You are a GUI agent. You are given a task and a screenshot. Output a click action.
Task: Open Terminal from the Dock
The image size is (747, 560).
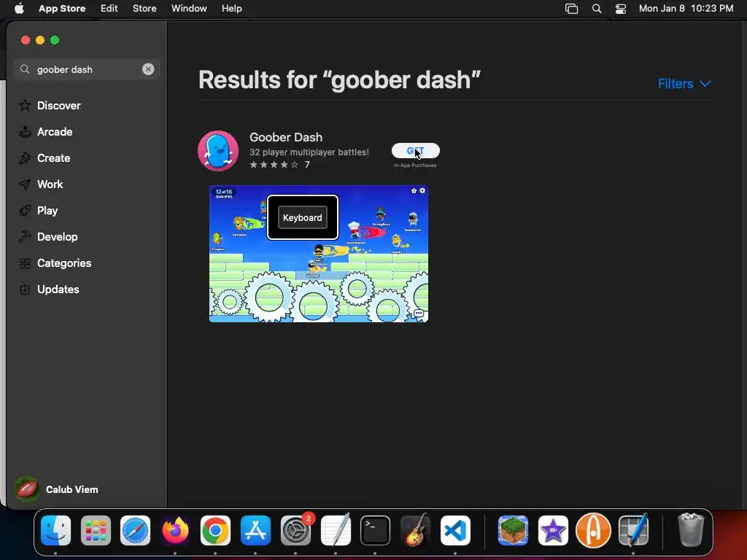376,530
